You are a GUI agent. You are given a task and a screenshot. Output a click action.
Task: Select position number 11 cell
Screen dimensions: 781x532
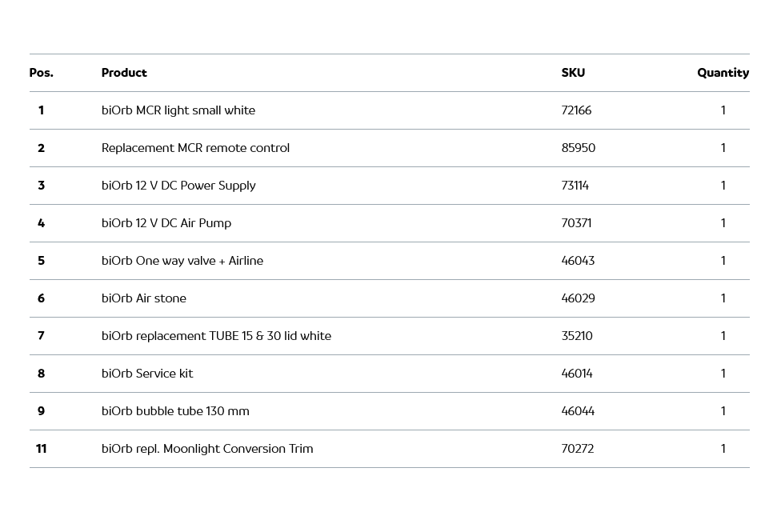(x=42, y=449)
